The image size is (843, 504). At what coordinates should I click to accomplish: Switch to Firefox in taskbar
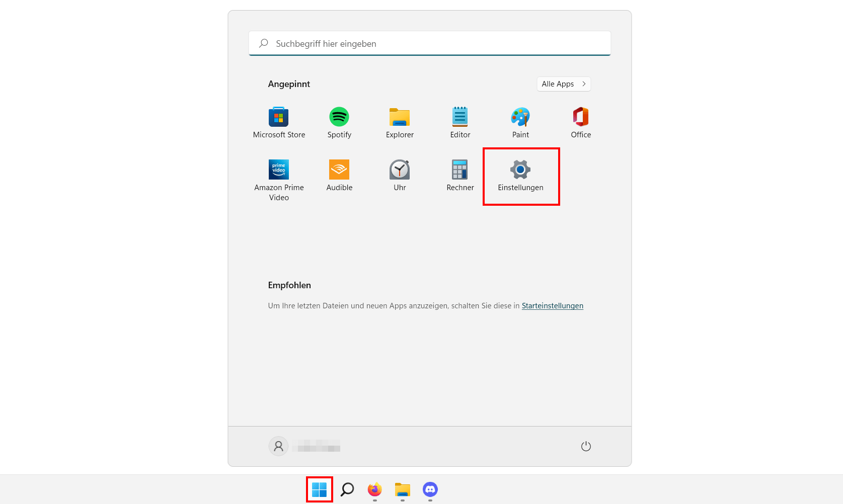(375, 489)
